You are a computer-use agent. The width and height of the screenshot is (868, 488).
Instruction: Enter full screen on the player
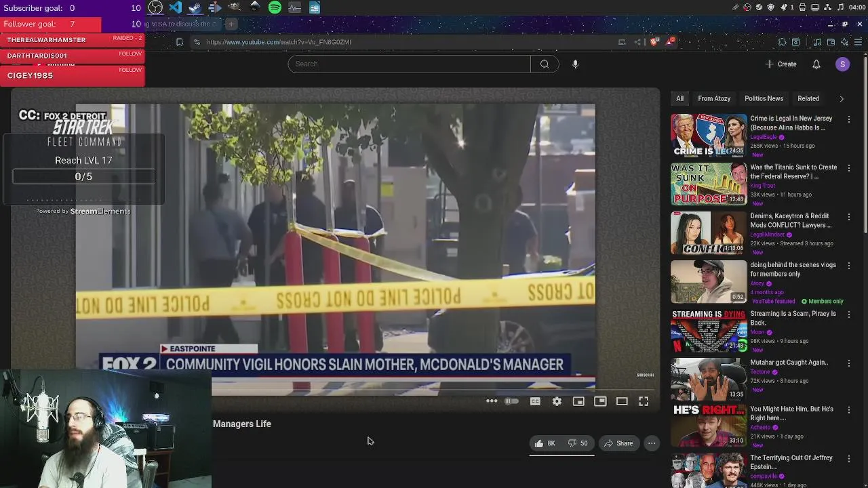click(x=644, y=401)
